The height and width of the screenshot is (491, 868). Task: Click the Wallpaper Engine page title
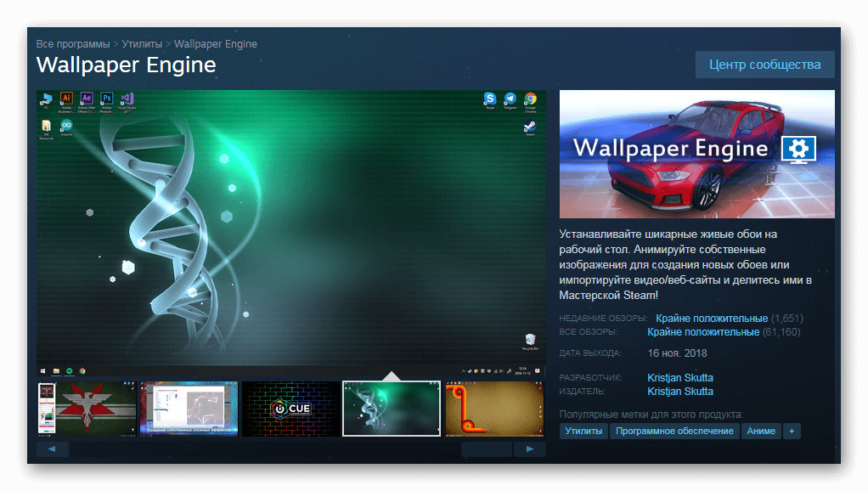(127, 65)
